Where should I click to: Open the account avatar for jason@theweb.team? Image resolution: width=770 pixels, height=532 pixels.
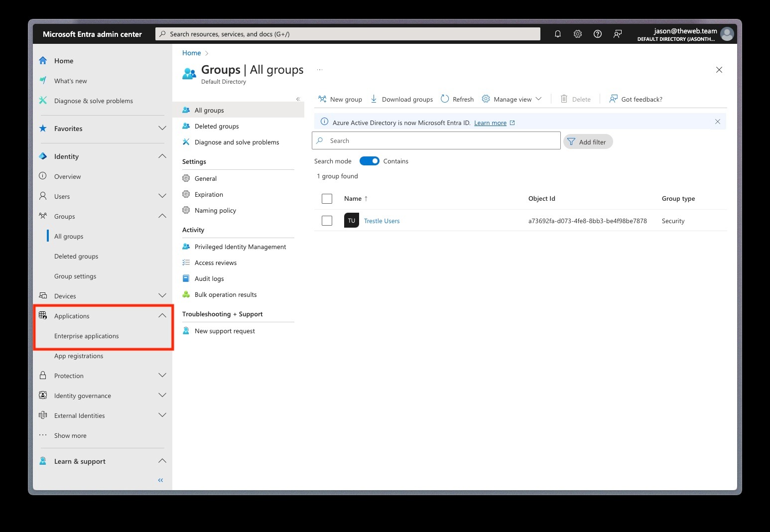[727, 34]
